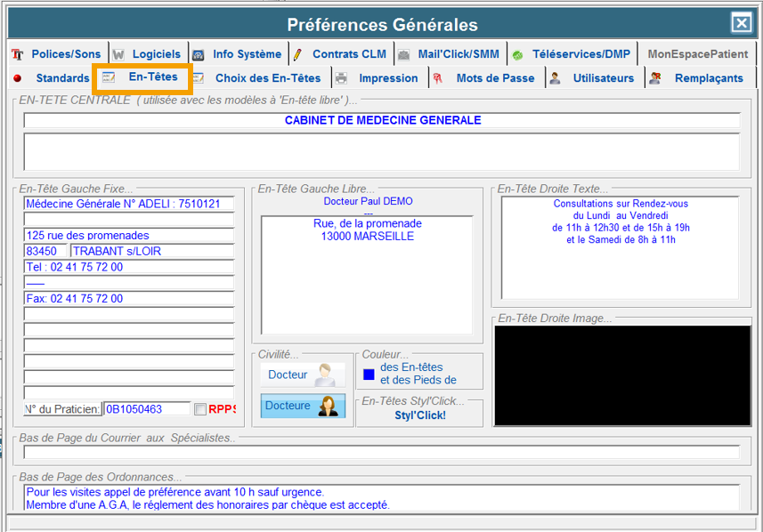The height and width of the screenshot is (532, 763).
Task: Click the Remplaçants people icon
Action: pos(655,77)
